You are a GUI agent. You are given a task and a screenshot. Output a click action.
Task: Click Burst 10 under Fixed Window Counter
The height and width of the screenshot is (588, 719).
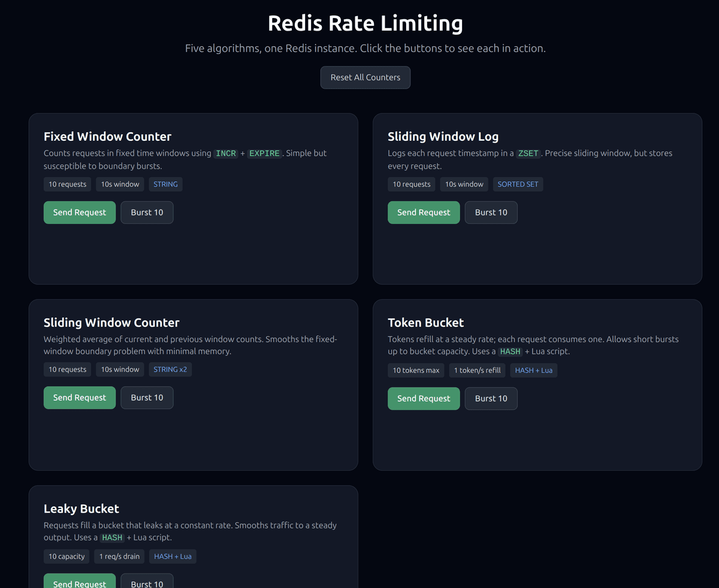coord(147,212)
